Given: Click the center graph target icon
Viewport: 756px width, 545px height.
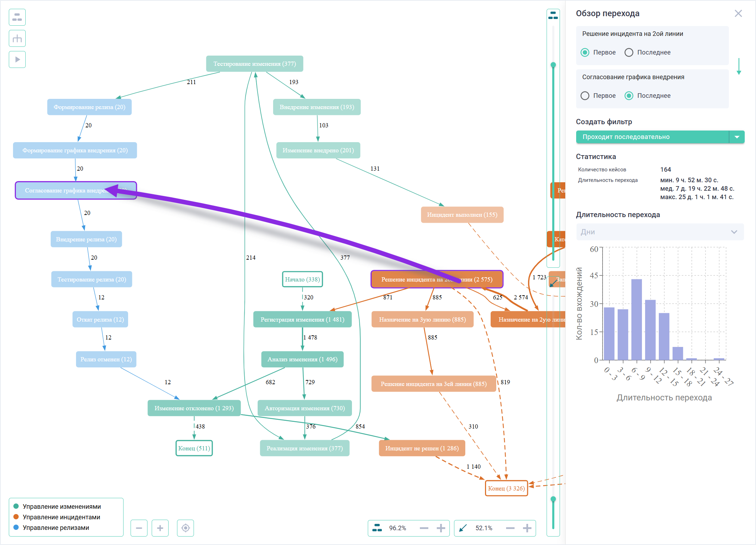Looking at the screenshot, I should click(x=185, y=528).
